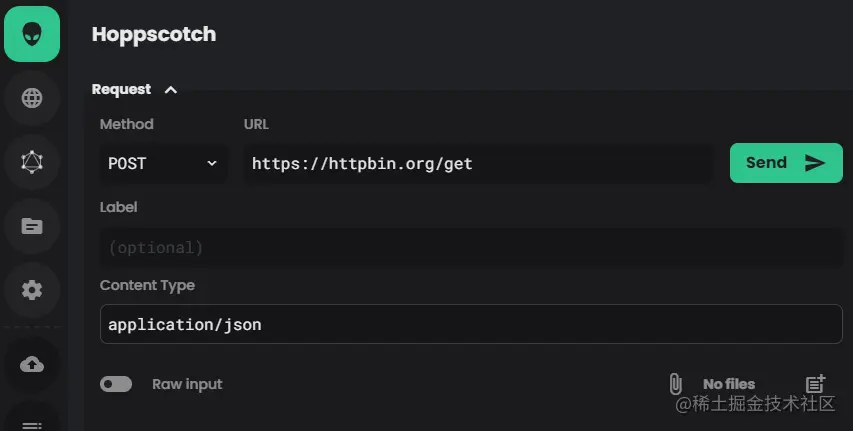Screen dimensions: 853x431
Task: Click the partially visible menu icon at sidebar bottom
Action: point(32,425)
